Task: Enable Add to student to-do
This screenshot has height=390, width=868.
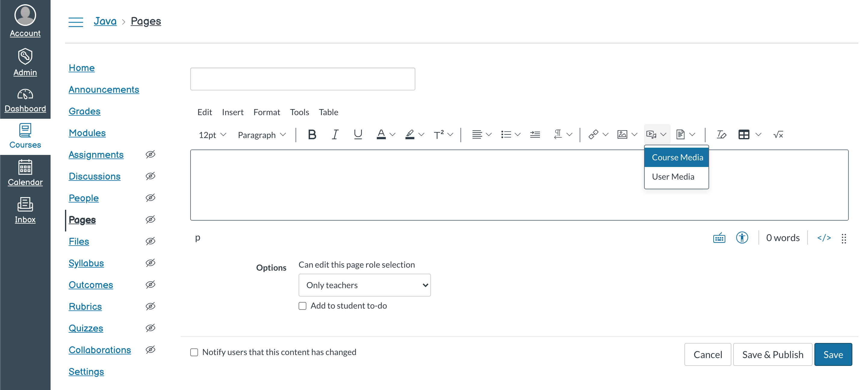Action: point(302,306)
